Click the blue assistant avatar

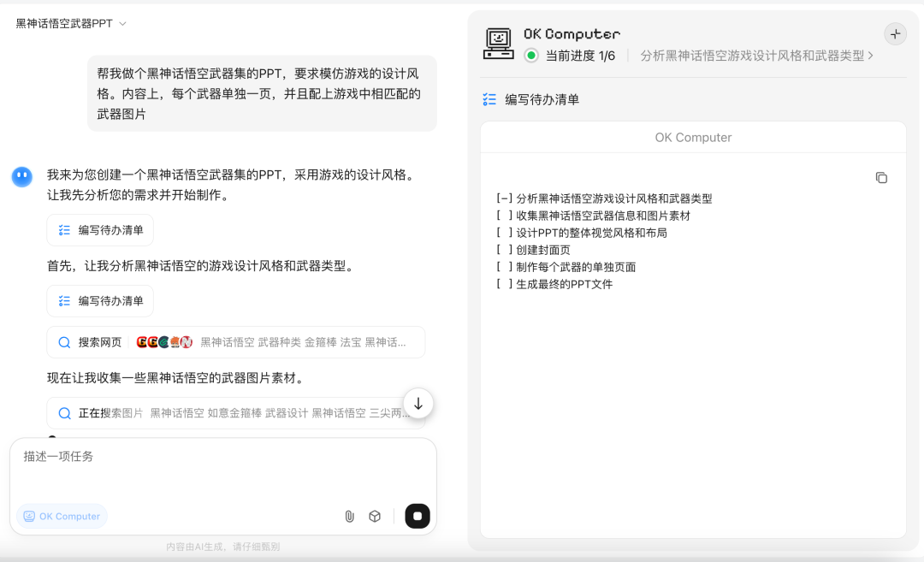pyautogui.click(x=22, y=175)
